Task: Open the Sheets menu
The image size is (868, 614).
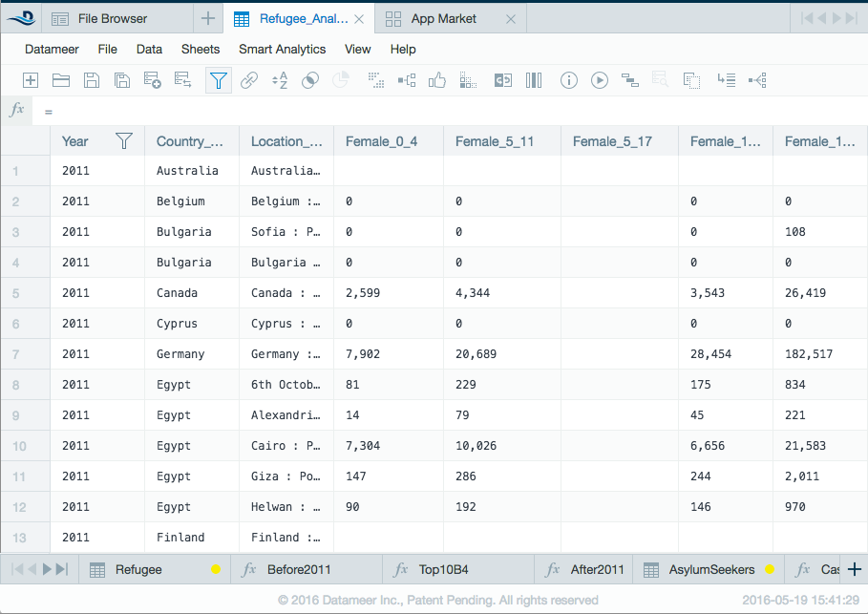Action: (x=201, y=50)
